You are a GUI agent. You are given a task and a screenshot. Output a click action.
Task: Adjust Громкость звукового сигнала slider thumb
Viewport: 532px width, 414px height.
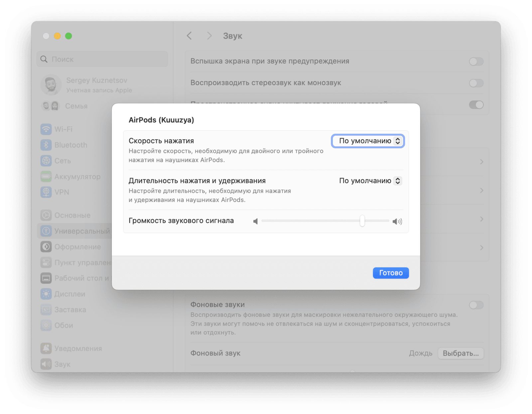pyautogui.click(x=362, y=221)
